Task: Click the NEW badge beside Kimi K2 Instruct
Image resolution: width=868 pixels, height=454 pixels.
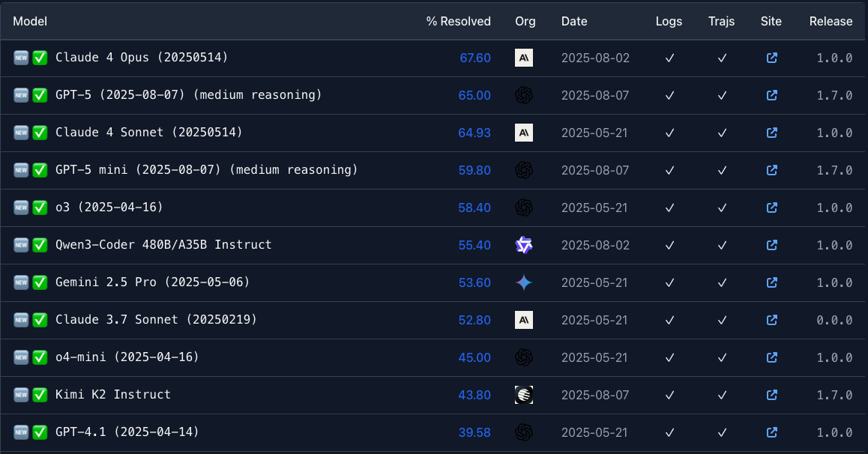Action: click(21, 395)
